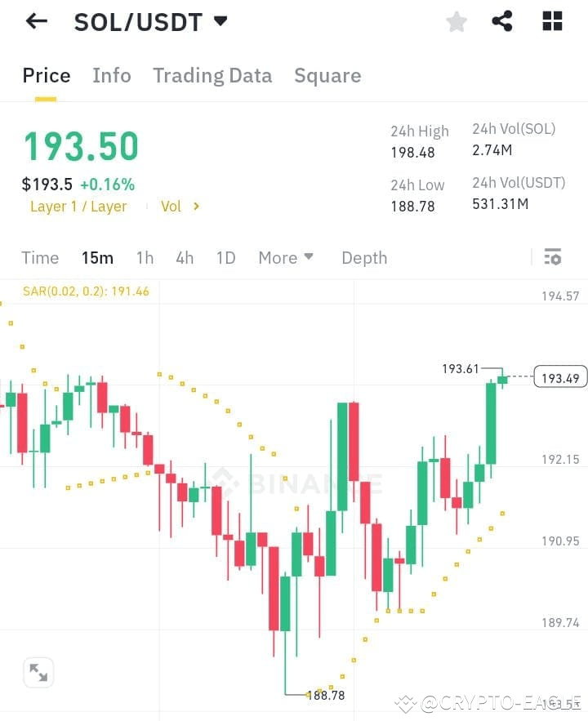Open the Layer 1 / Layer link
The height and width of the screenshot is (721, 588).
click(78, 207)
